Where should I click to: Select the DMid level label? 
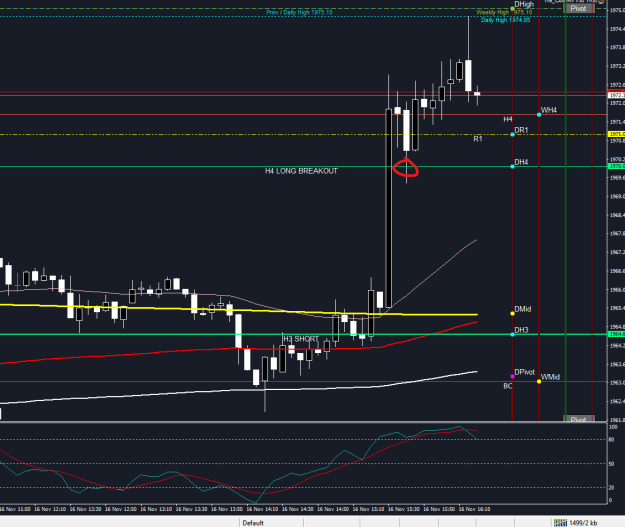(523, 309)
